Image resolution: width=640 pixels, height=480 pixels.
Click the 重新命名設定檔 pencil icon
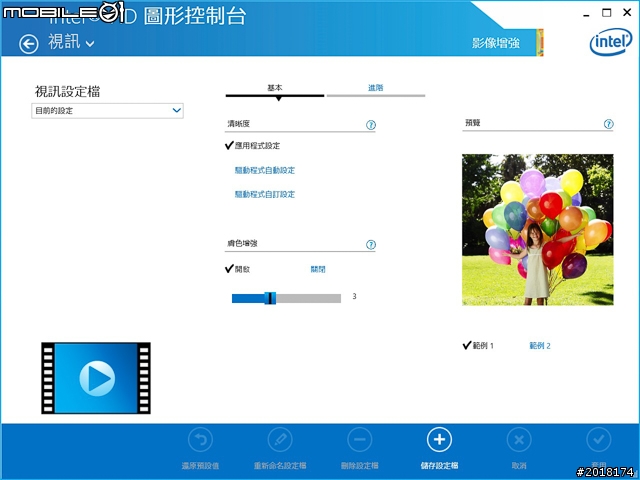point(280,440)
